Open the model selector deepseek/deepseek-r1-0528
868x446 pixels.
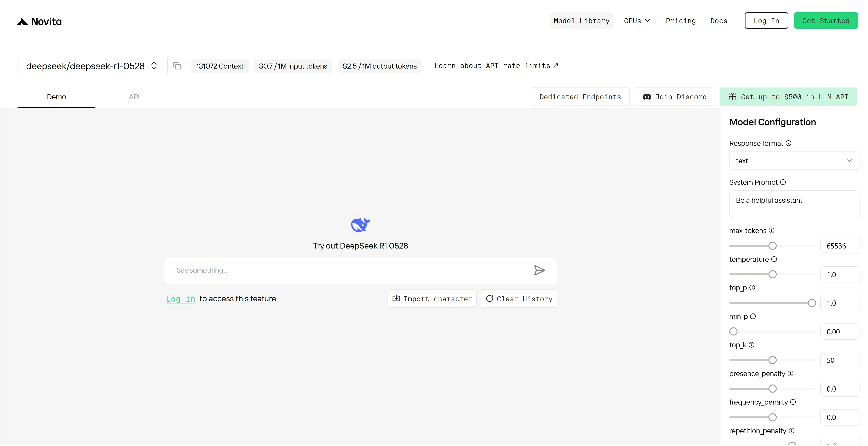click(x=93, y=66)
